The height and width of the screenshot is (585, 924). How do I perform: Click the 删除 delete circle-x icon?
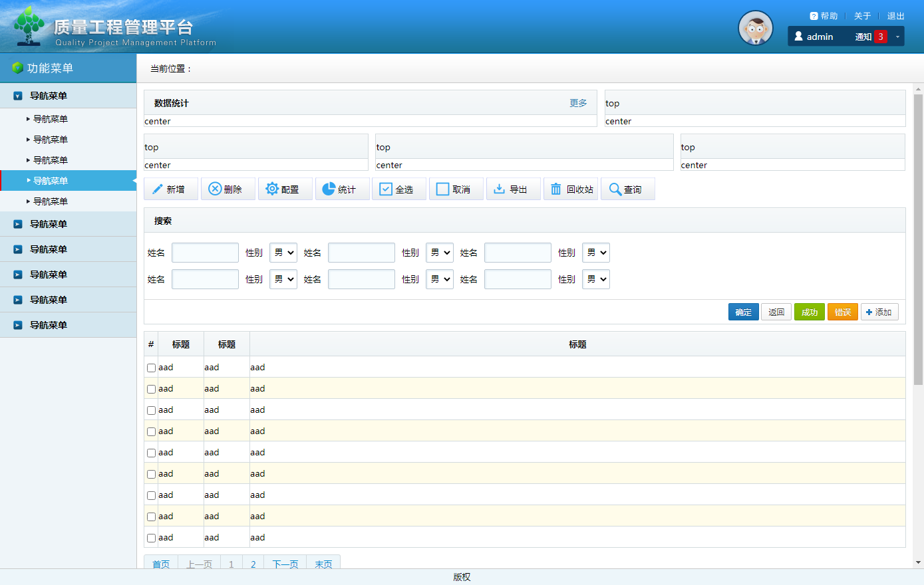click(215, 189)
